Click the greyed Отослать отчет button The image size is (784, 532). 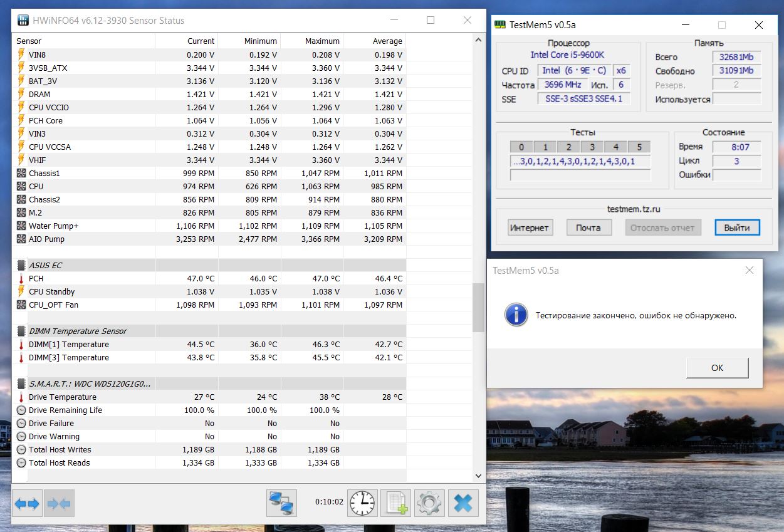click(x=662, y=227)
